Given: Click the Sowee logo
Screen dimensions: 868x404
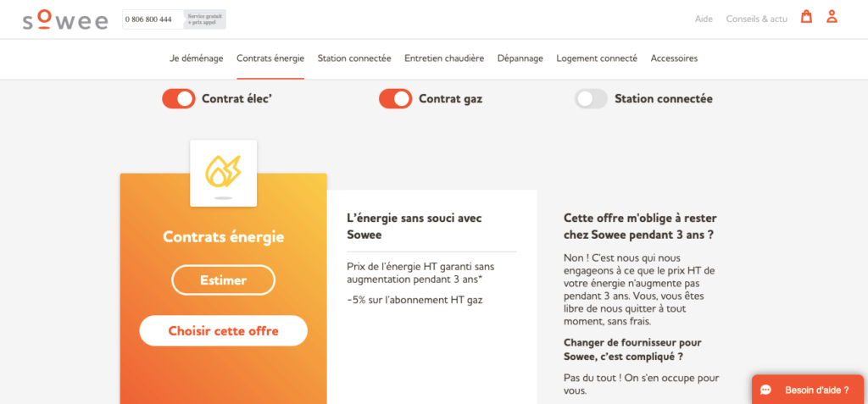Looking at the screenshot, I should point(64,19).
